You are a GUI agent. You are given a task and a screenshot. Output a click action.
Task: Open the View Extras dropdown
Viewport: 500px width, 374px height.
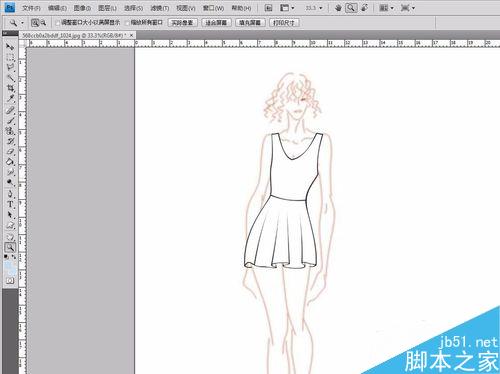287,8
